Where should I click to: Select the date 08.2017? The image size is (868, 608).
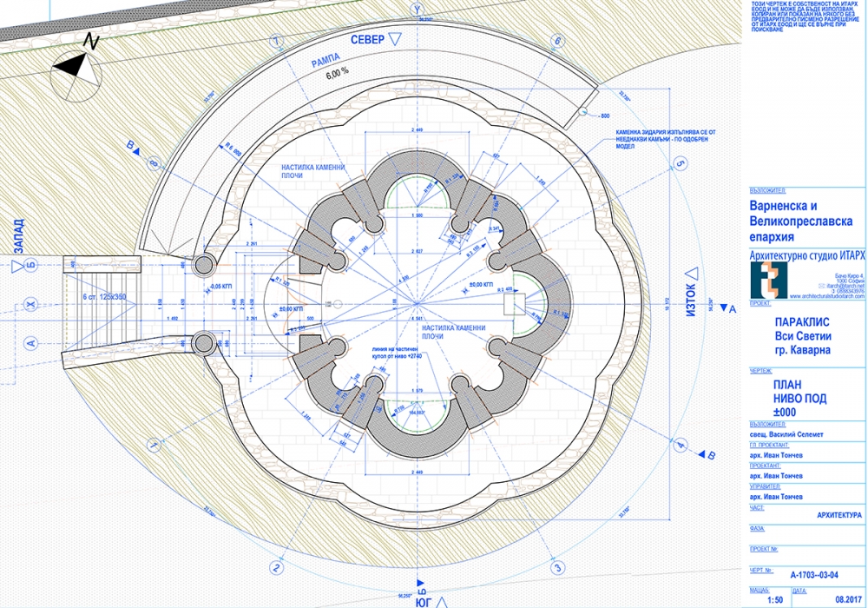[848, 599]
